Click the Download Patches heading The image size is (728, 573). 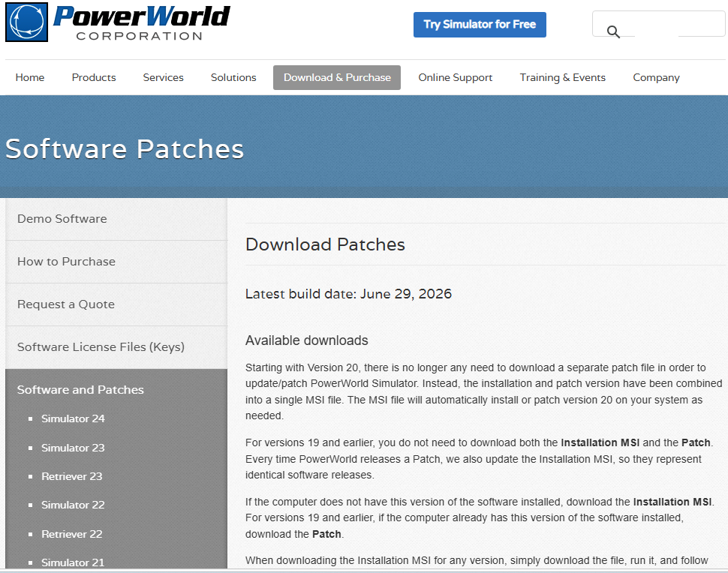tap(325, 244)
